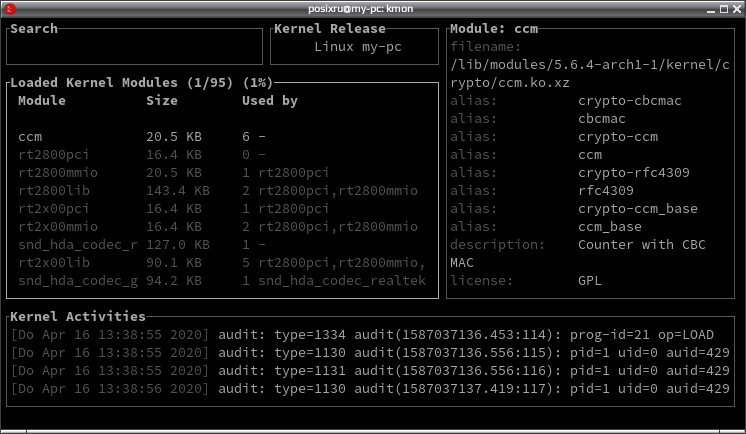746x434 pixels.
Task: Click the license GPL line
Action: point(526,281)
